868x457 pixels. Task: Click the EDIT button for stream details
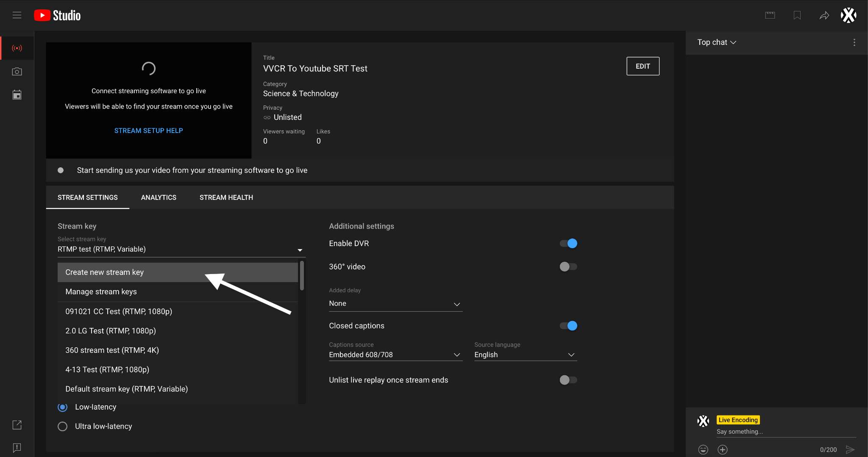click(643, 66)
